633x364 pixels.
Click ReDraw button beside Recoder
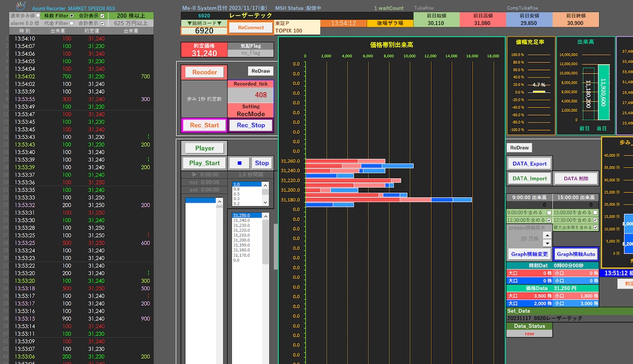pyautogui.click(x=260, y=71)
